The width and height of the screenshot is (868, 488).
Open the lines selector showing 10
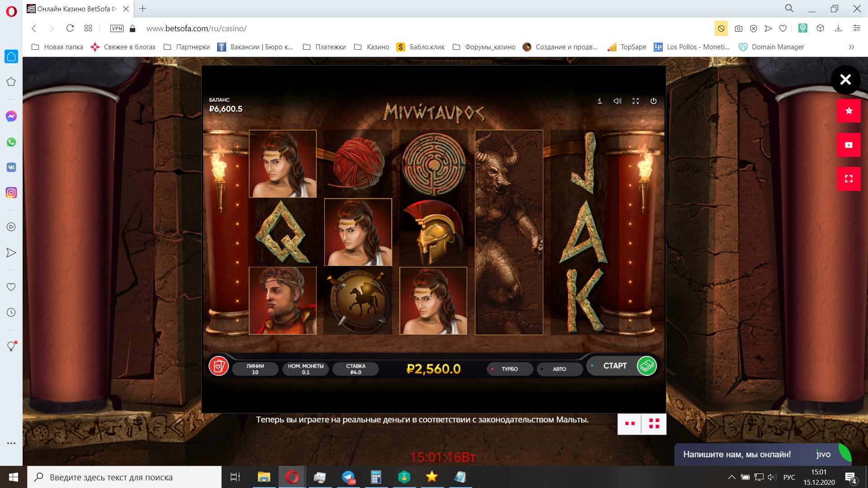[x=255, y=369]
